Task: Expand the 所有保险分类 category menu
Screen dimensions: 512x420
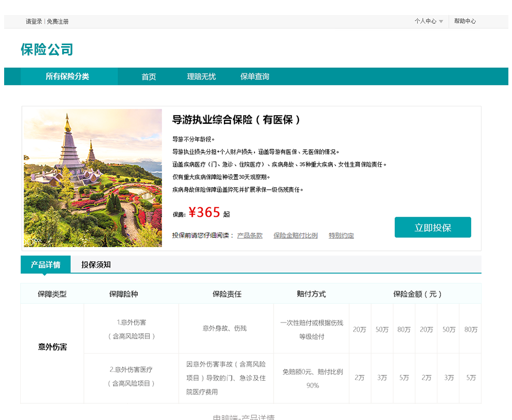Action: (67, 76)
